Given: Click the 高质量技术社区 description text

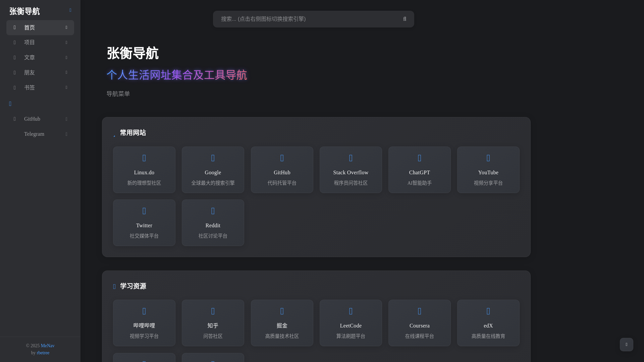Looking at the screenshot, I should 282,336.
